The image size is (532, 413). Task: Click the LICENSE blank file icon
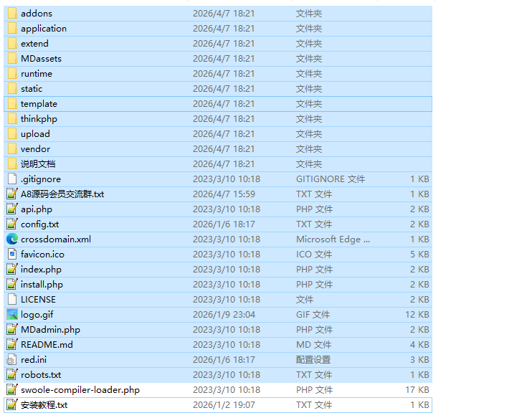(12, 299)
